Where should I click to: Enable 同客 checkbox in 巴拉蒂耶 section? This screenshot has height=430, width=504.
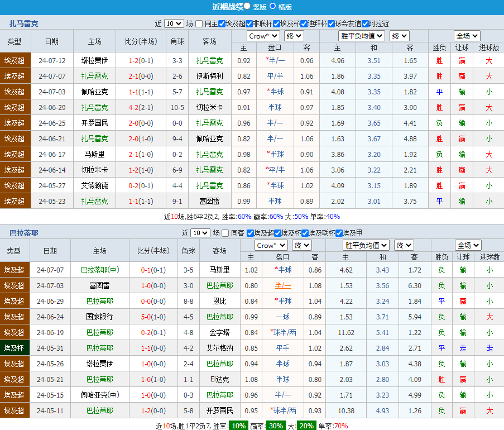tap(225, 233)
